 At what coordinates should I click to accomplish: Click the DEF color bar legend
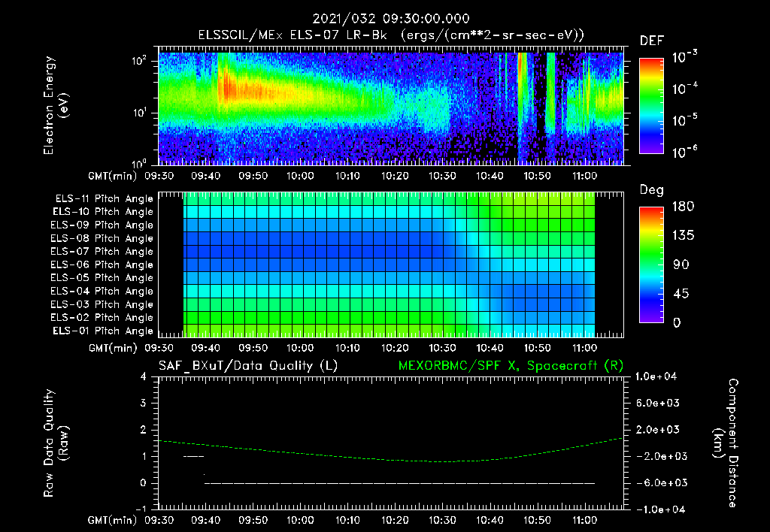pyautogui.click(x=651, y=106)
